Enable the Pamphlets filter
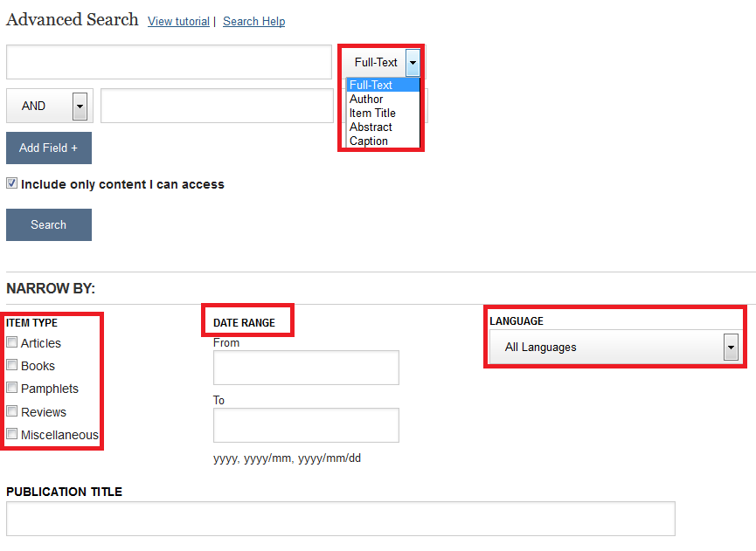Screen dimensions: 756x551 pyautogui.click(x=11, y=387)
